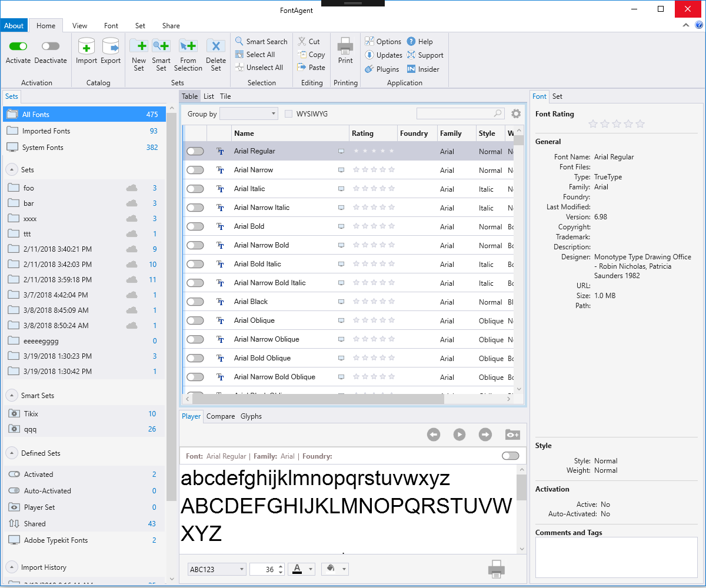Screen dimensions: 706x588
Task: Click the Deactivate icon in ribbon
Action: (x=51, y=46)
